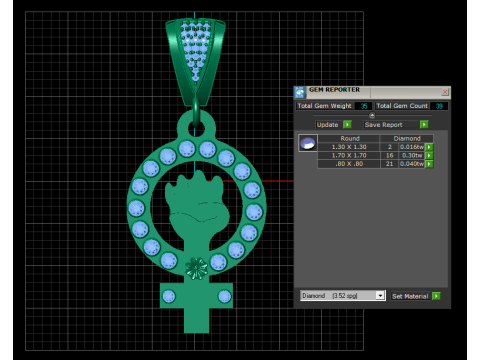Viewport: 480px width, 360px height.
Task: Open the Diamond material dropdown
Action: click(380, 296)
